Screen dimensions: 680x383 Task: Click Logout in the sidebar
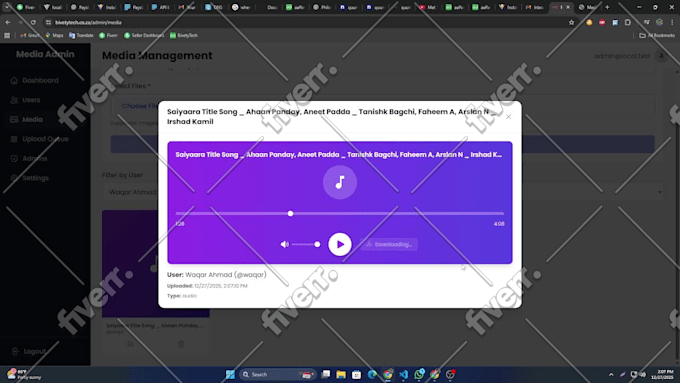point(35,351)
